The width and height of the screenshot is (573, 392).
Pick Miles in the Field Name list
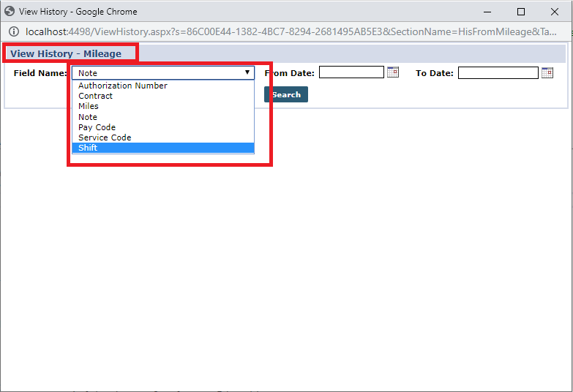point(89,106)
